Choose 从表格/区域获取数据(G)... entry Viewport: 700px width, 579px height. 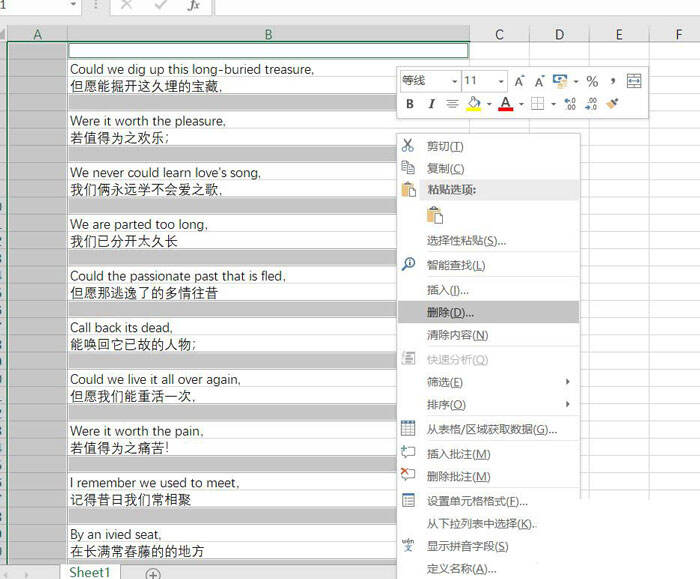coord(488,429)
